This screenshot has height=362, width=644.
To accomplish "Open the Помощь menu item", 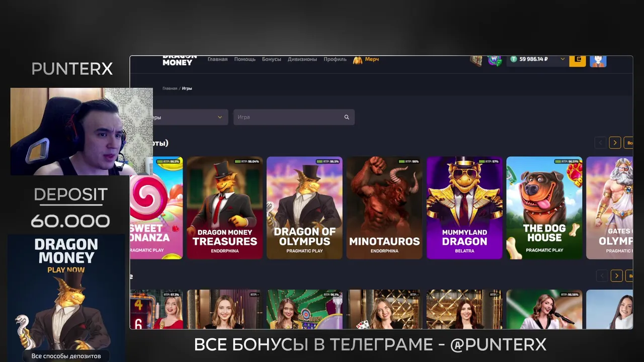I will 245,59.
